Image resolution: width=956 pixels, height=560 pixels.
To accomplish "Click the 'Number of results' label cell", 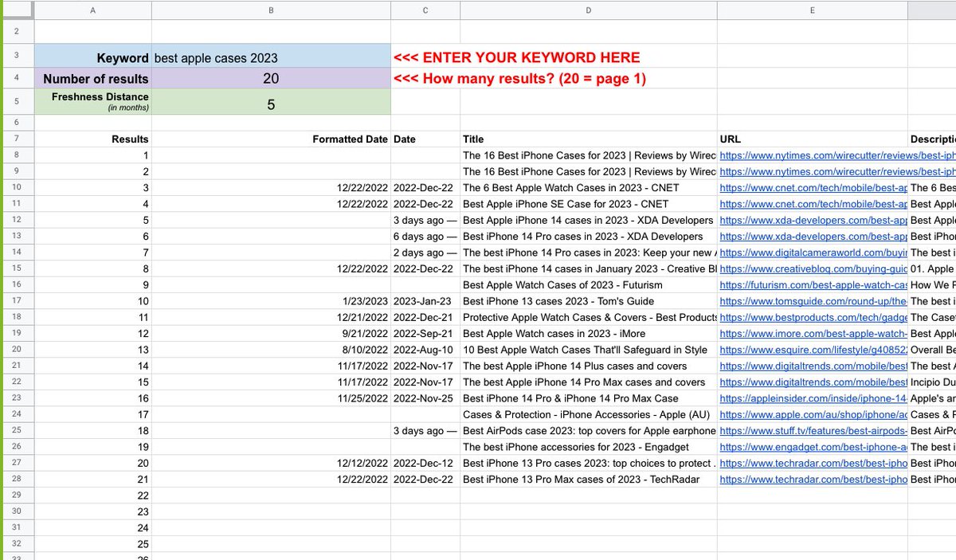I will (x=93, y=79).
